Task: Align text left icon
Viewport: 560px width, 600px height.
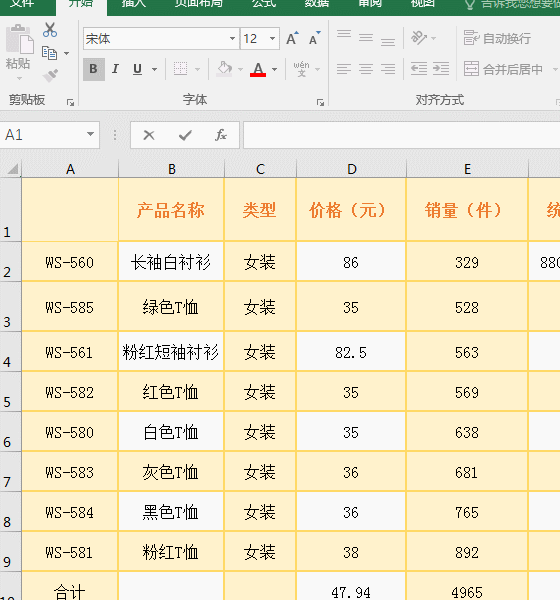Action: tap(344, 69)
